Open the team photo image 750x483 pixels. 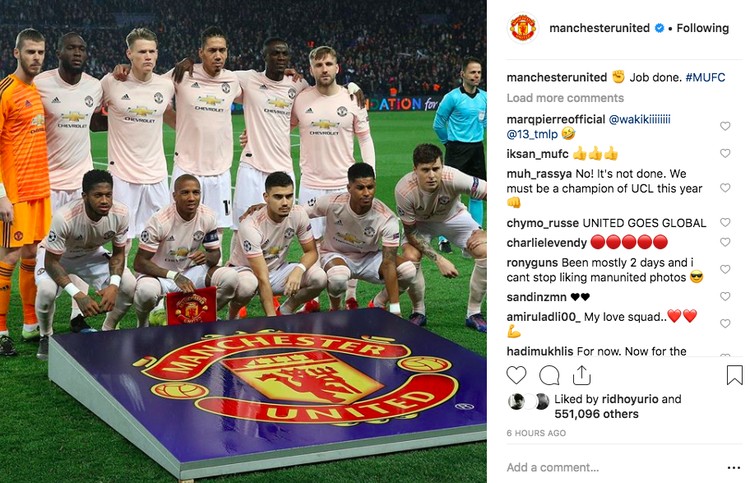[243, 242]
